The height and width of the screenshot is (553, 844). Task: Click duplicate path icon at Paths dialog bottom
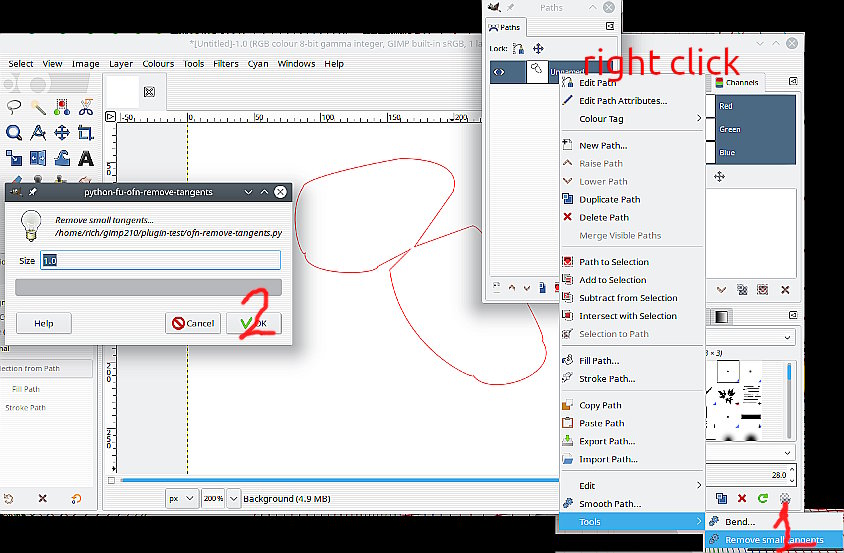543,288
